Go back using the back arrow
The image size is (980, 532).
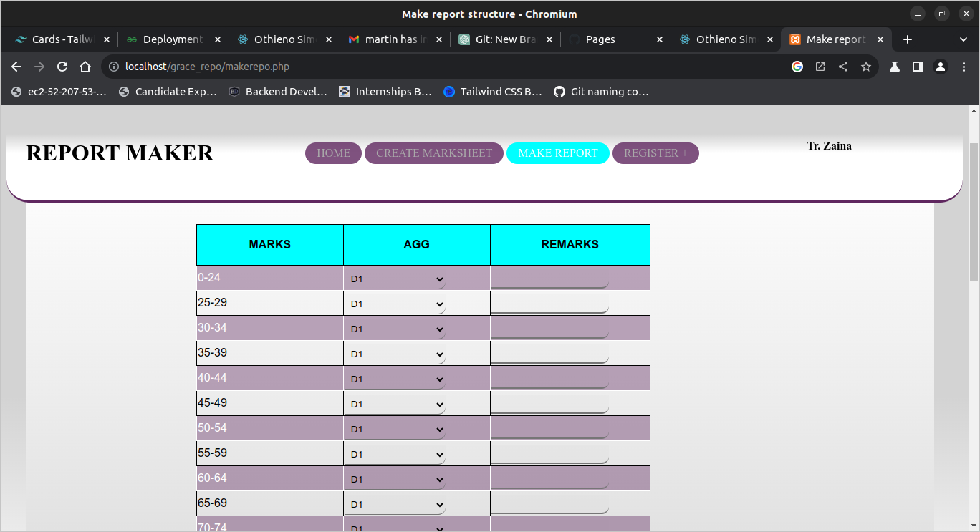point(16,67)
